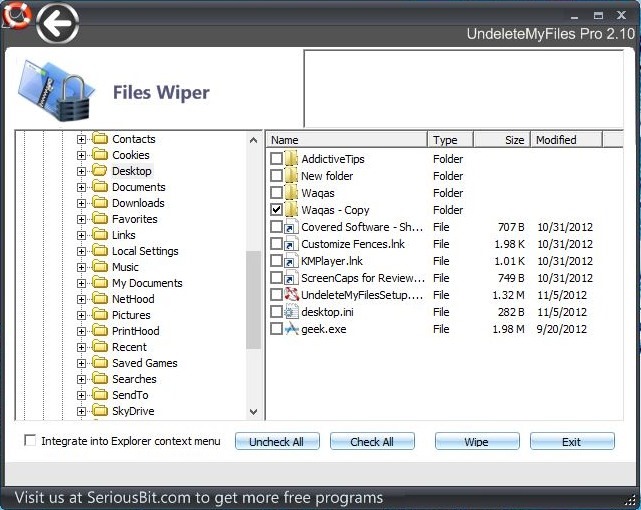The width and height of the screenshot is (641, 510).
Task: Expand the Contacts tree node
Action: pyautogui.click(x=81, y=139)
